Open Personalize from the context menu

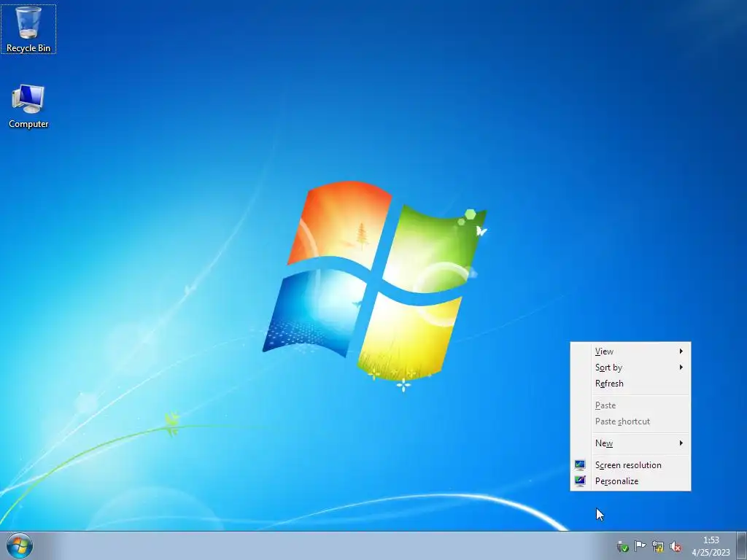point(630,481)
